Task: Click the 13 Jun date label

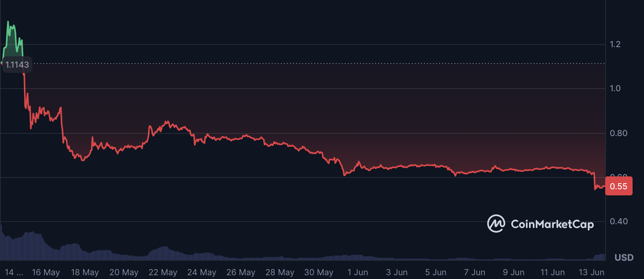Action: click(591, 273)
